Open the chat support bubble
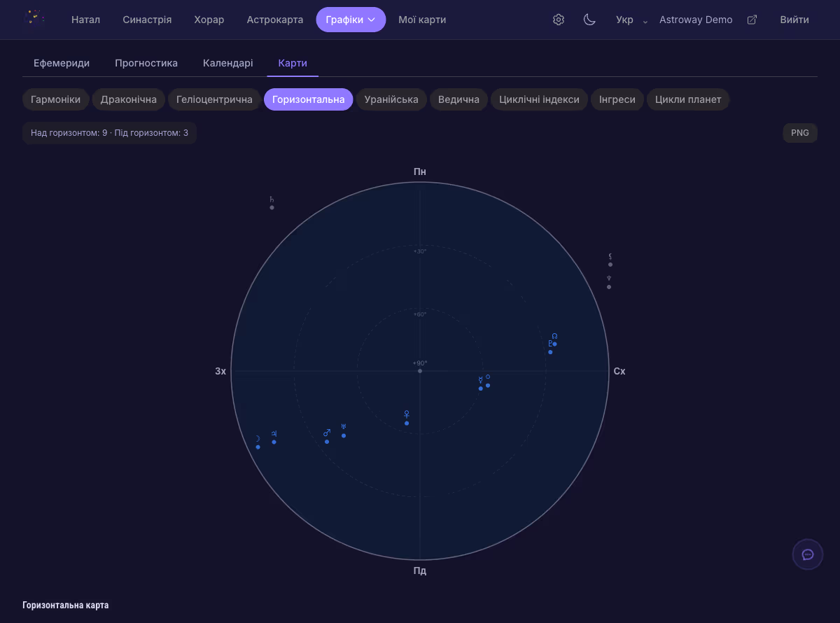This screenshot has width=840, height=623. [x=807, y=554]
